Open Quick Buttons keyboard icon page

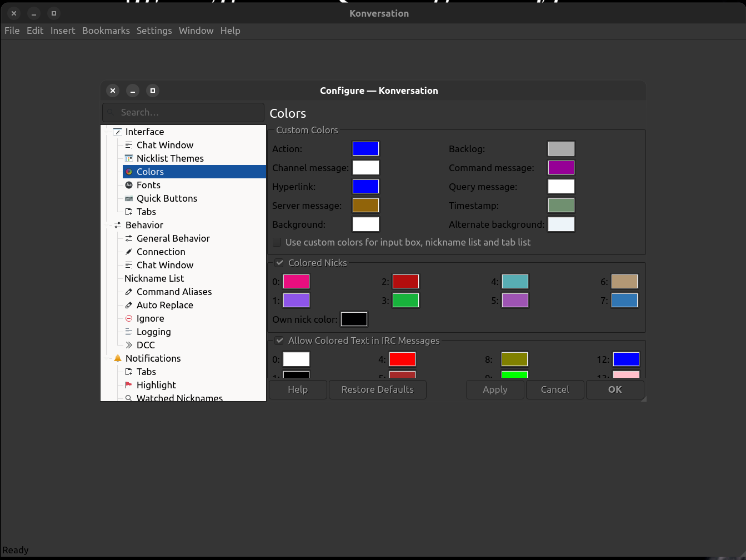tap(129, 198)
